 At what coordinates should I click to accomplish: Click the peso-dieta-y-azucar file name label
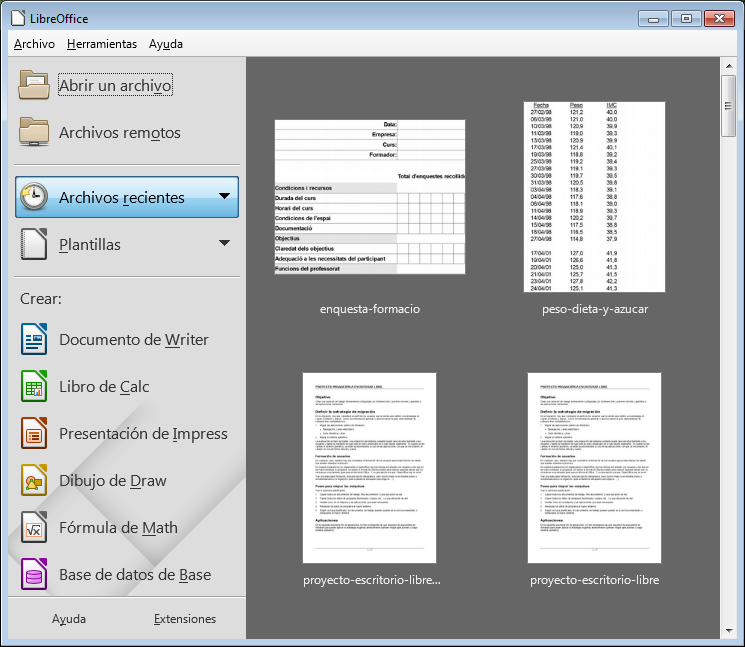click(595, 309)
